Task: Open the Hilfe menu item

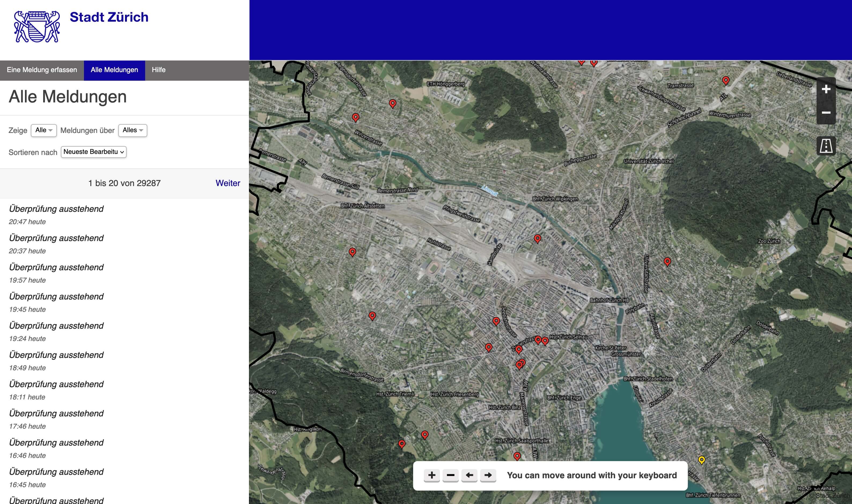Action: tap(159, 70)
